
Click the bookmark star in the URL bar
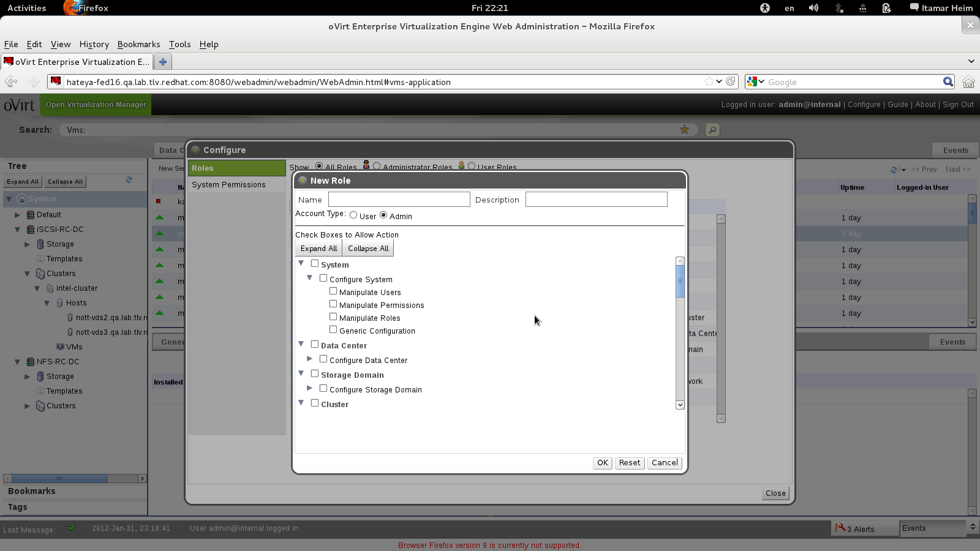(x=709, y=81)
